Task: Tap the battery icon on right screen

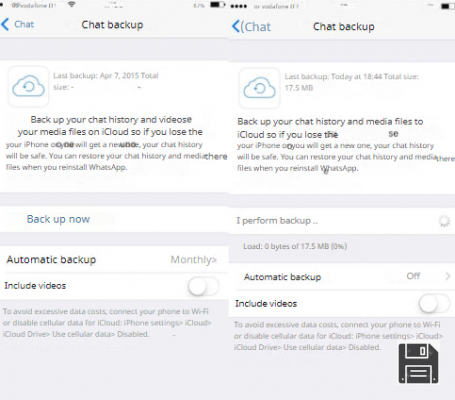Action: coord(448,6)
